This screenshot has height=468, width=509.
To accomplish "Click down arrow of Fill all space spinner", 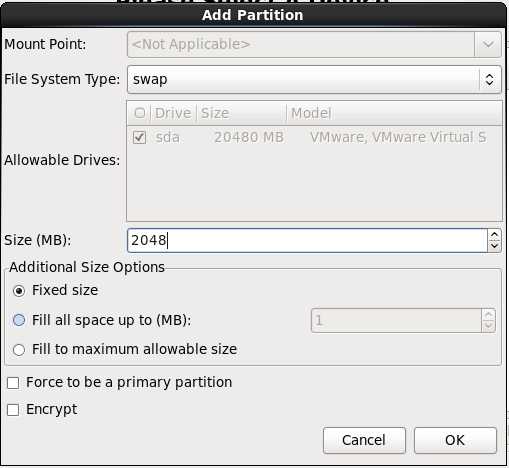I will 489,326.
